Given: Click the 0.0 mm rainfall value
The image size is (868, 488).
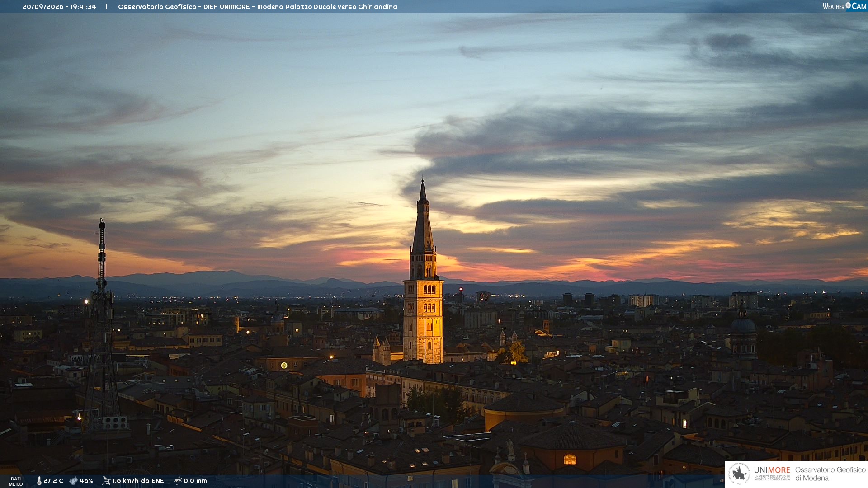Looking at the screenshot, I should click(x=195, y=481).
